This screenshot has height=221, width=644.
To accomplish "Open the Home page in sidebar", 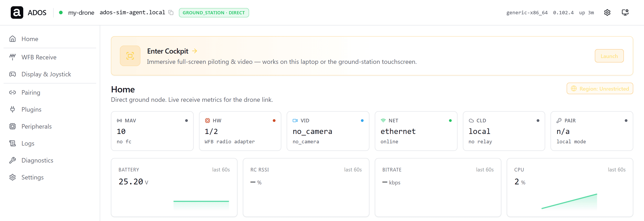I will click(x=50, y=39).
